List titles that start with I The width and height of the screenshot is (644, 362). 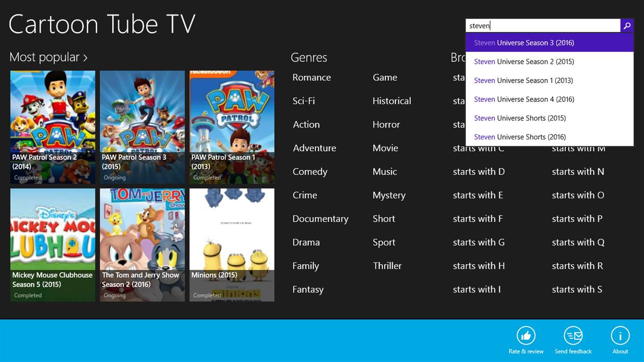tap(477, 290)
